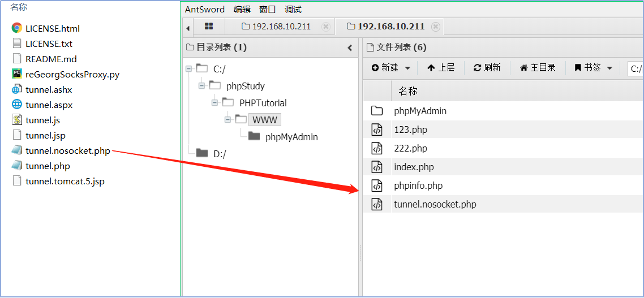Click the path input field showing C:/
Viewport: 644px width, 298px height.
[x=636, y=68]
